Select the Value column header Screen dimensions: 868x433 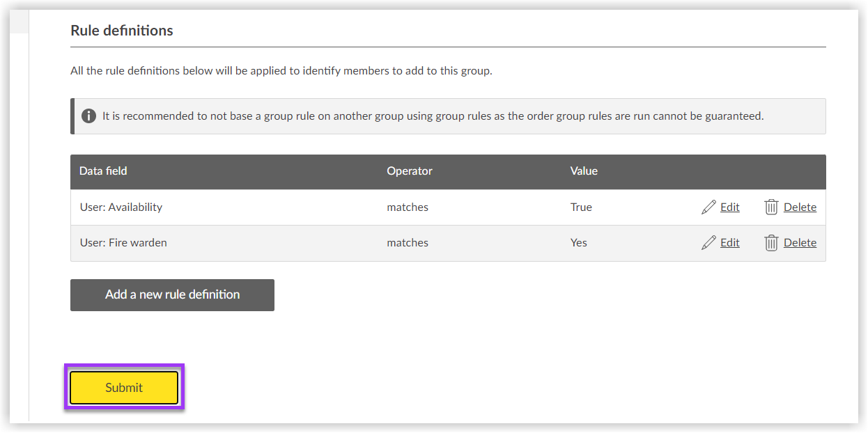(x=583, y=171)
